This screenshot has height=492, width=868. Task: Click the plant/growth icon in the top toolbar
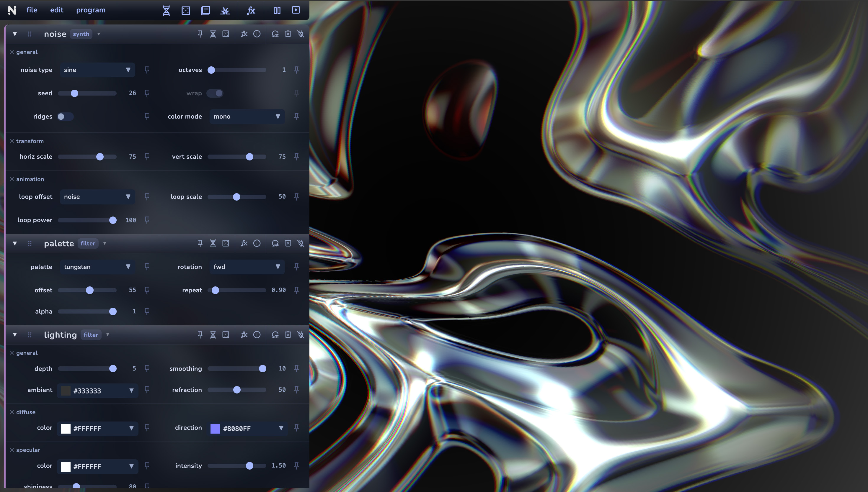[225, 11]
